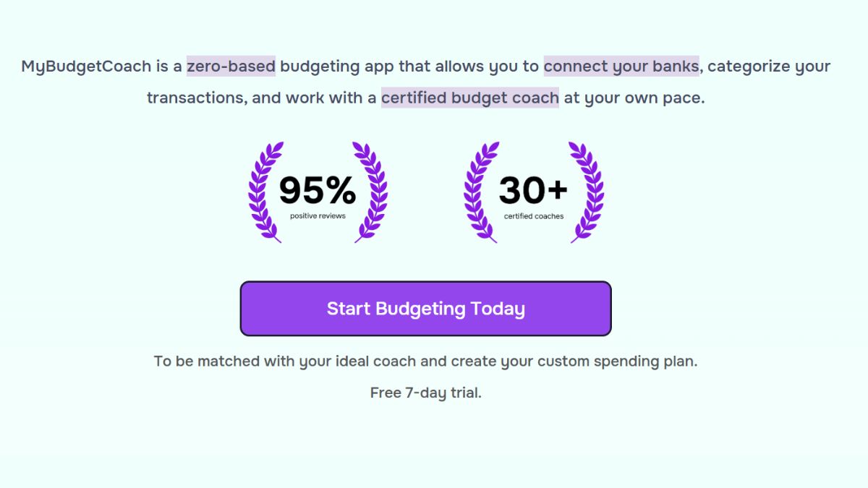Select the certified coaches caption
This screenshot has width=868, height=488.
533,215
